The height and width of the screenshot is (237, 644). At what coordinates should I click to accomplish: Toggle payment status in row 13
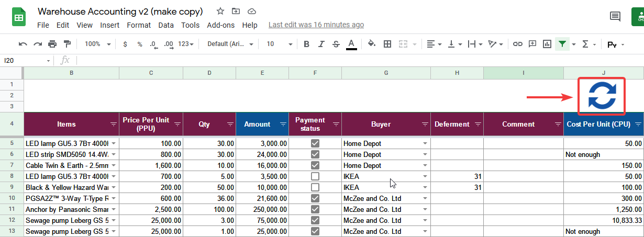pyautogui.click(x=315, y=231)
